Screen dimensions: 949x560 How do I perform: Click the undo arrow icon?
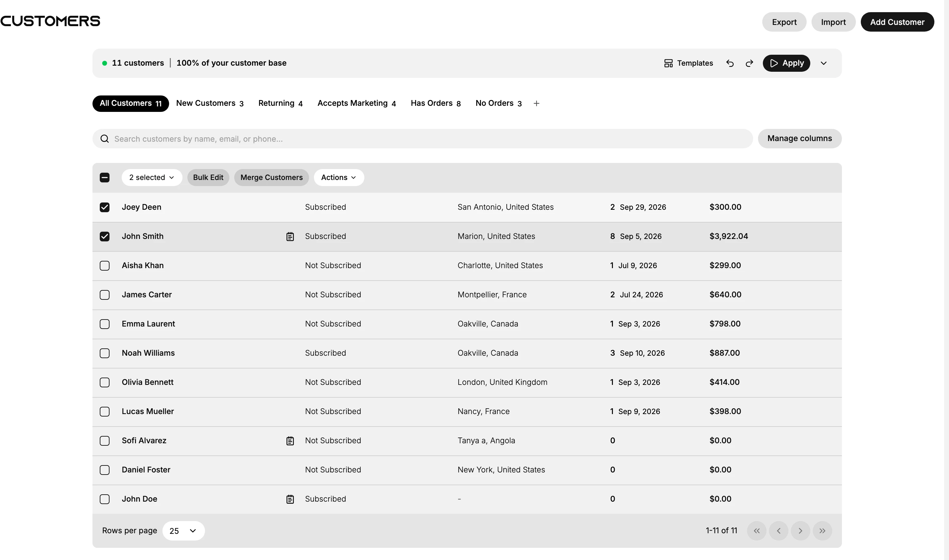[730, 64]
